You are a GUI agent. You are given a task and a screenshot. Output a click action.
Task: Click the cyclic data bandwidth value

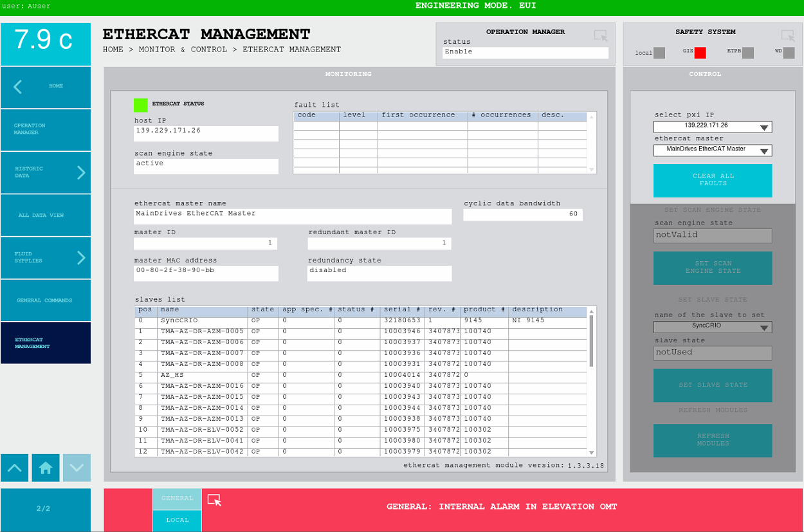[x=523, y=214]
